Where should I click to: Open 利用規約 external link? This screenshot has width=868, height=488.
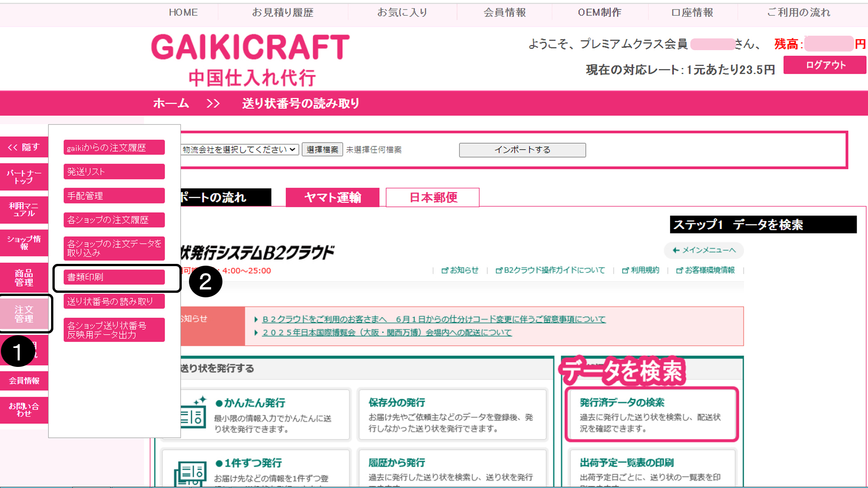641,270
